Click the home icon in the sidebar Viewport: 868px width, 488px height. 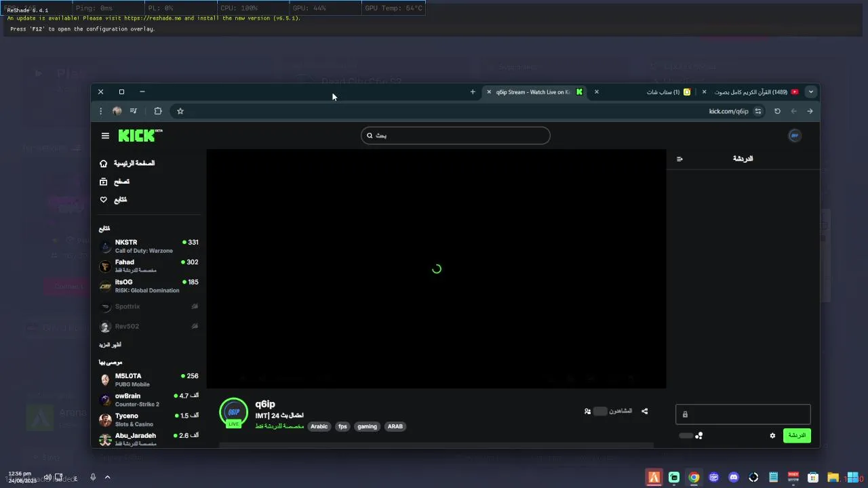(104, 163)
